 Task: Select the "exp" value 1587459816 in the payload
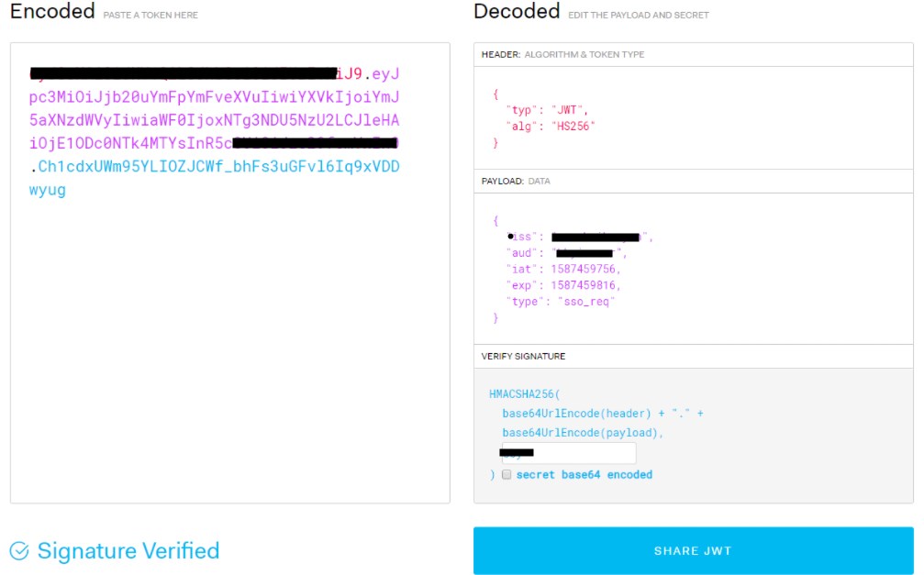pyautogui.click(x=585, y=285)
